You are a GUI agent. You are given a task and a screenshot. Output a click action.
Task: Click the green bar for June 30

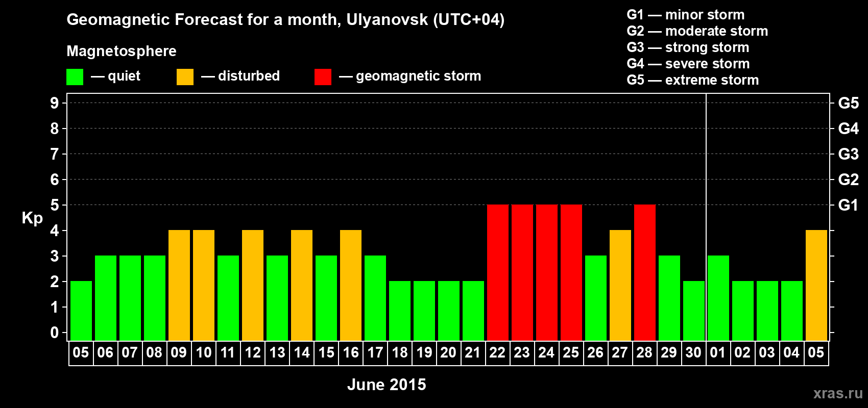694,311
